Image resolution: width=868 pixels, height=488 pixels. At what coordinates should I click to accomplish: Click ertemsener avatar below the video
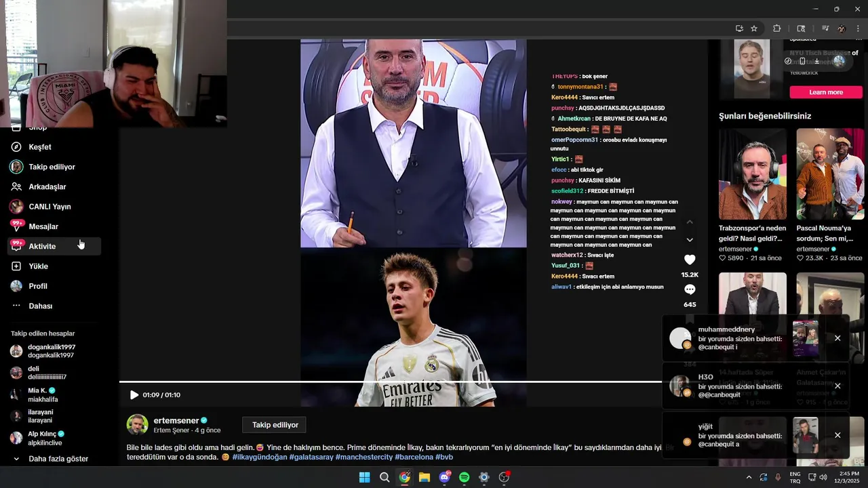coord(138,425)
